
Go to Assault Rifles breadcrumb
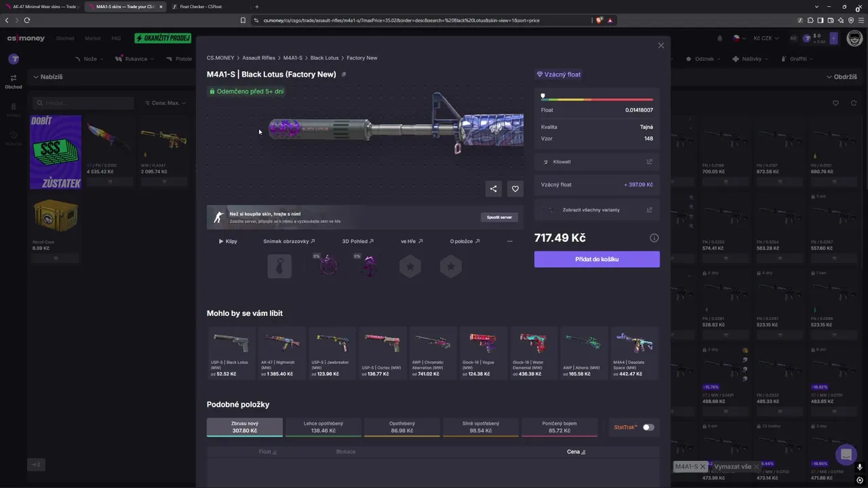tap(259, 58)
